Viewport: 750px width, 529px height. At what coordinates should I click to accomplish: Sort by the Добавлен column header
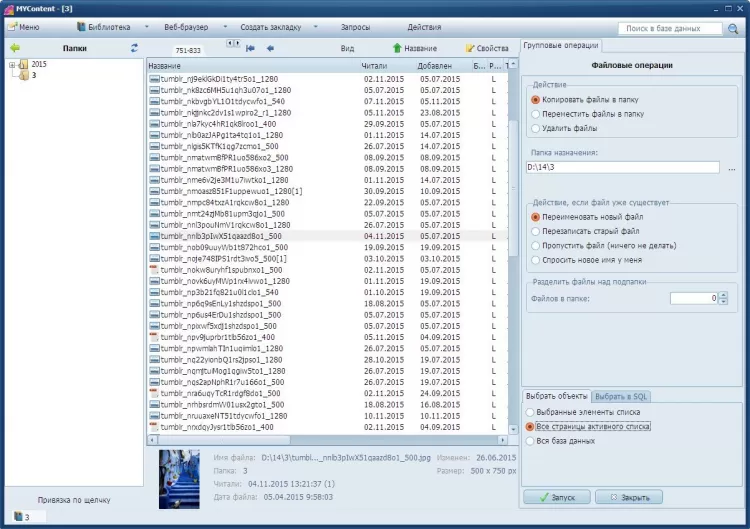tap(434, 66)
